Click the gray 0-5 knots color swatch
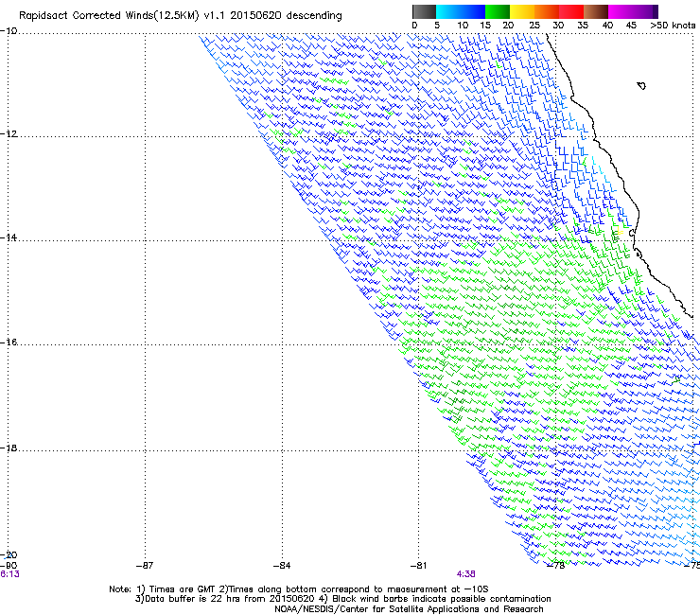700x615 pixels. [x=424, y=11]
